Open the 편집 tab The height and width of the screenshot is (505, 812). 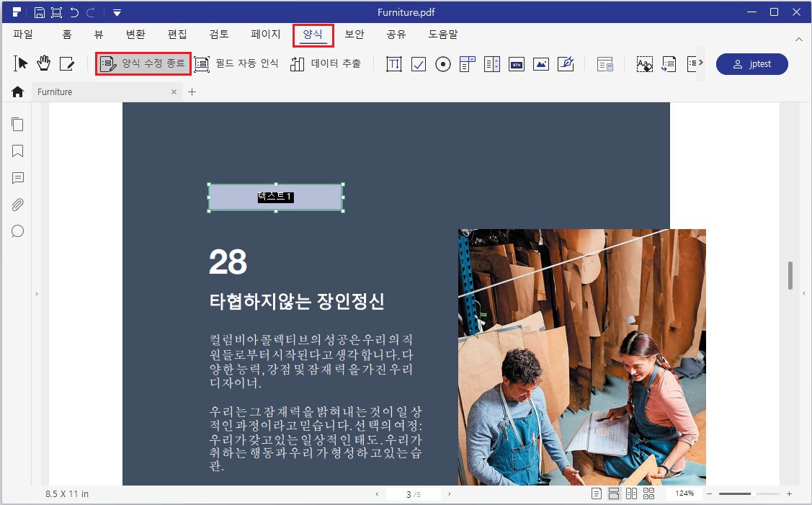pyautogui.click(x=177, y=34)
